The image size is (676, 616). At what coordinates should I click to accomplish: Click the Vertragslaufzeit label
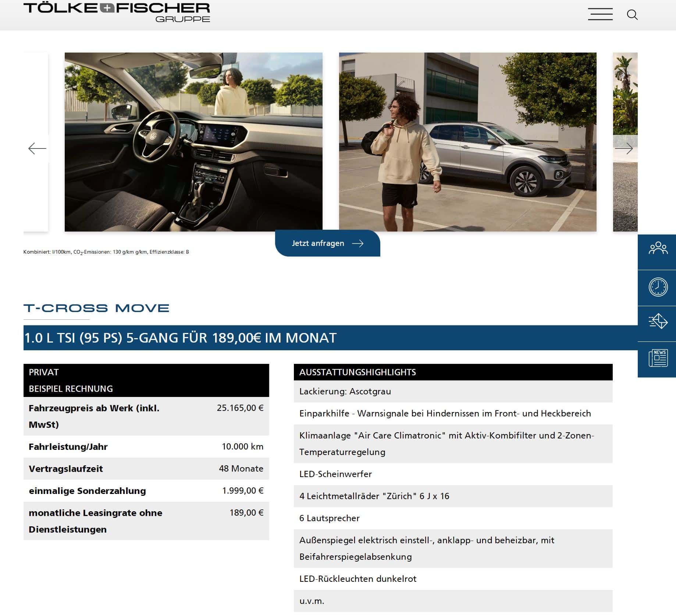pyautogui.click(x=66, y=469)
